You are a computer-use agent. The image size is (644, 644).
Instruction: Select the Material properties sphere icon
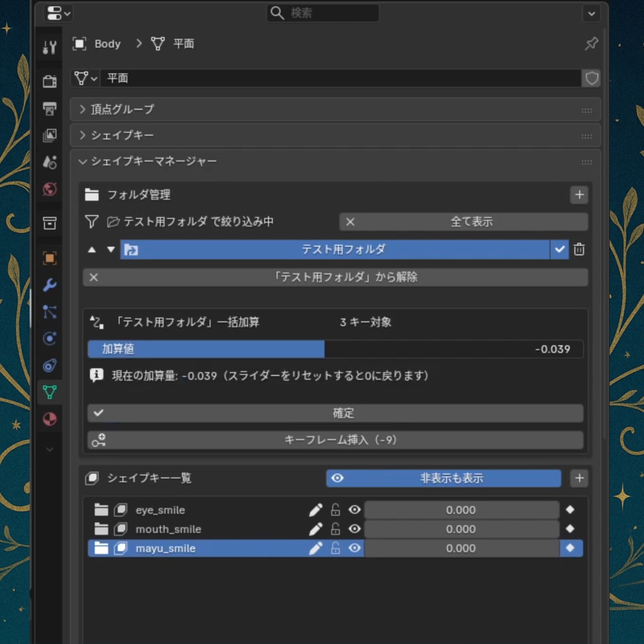pos(50,419)
